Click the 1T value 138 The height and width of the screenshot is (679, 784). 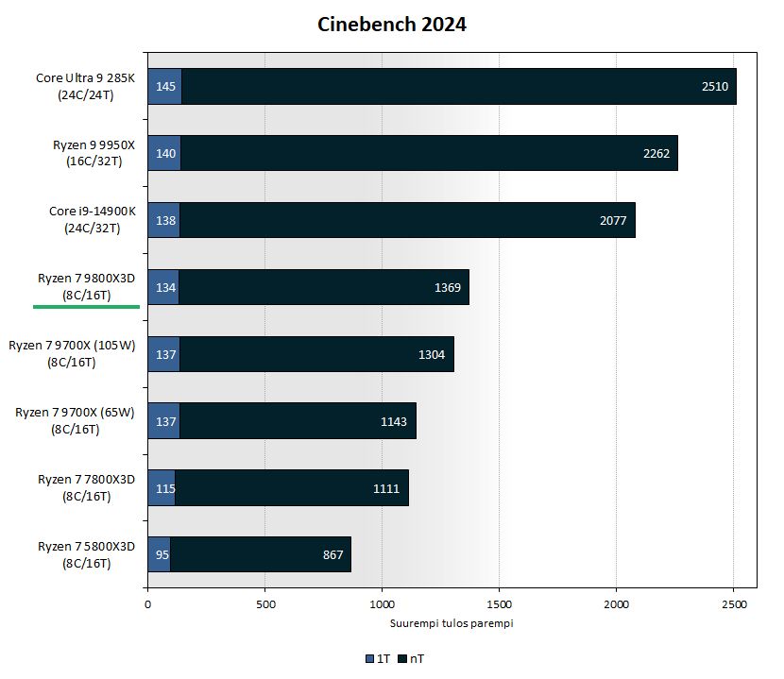coord(165,220)
